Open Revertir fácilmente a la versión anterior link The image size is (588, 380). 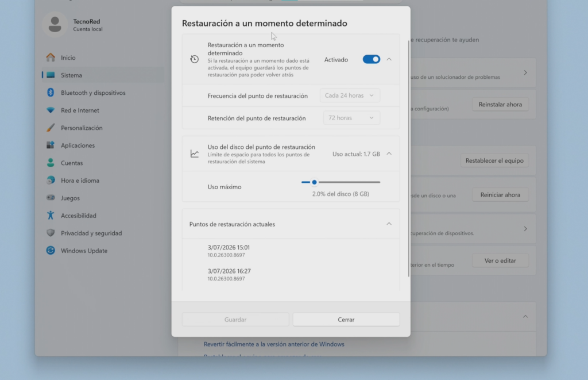coord(274,344)
